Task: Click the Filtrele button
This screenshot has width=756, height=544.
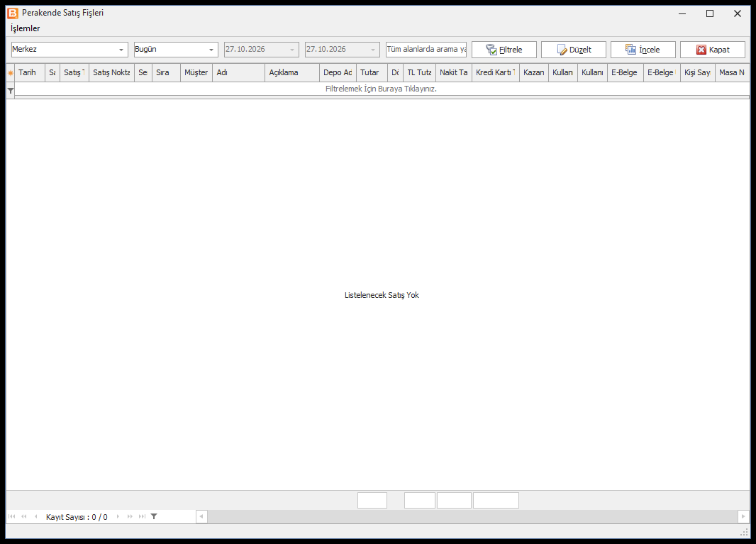Action: 504,50
